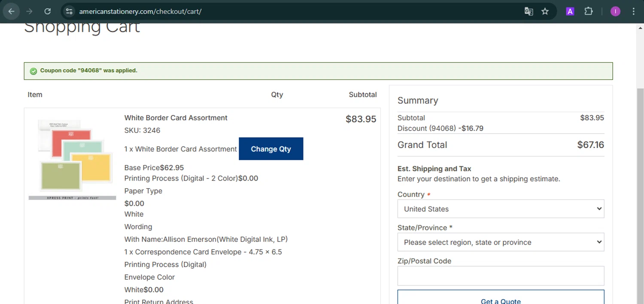Click the green coupon success checkmark

pyautogui.click(x=33, y=71)
